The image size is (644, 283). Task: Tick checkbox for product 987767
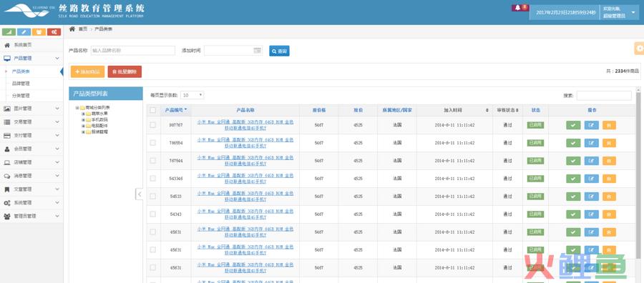coord(153,125)
